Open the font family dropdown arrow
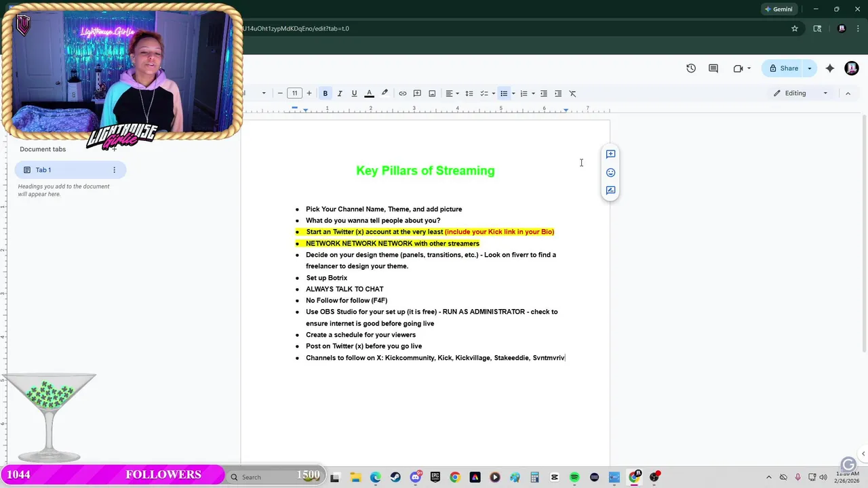 point(264,94)
